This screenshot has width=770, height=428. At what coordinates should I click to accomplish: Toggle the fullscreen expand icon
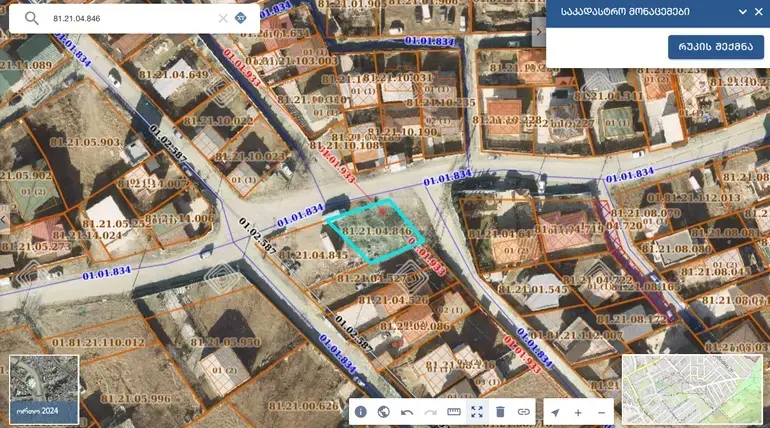tap(477, 412)
